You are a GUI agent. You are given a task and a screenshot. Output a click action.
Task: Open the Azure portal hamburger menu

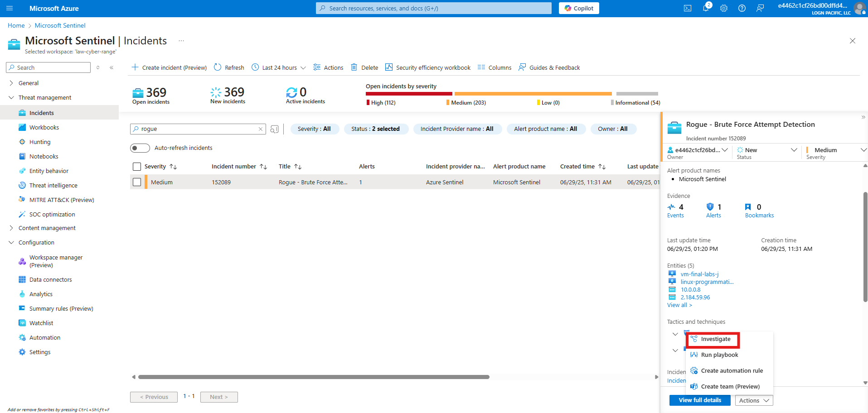pos(10,8)
